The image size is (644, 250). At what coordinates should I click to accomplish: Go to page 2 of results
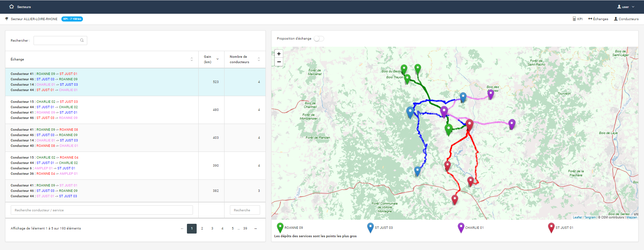point(202,228)
